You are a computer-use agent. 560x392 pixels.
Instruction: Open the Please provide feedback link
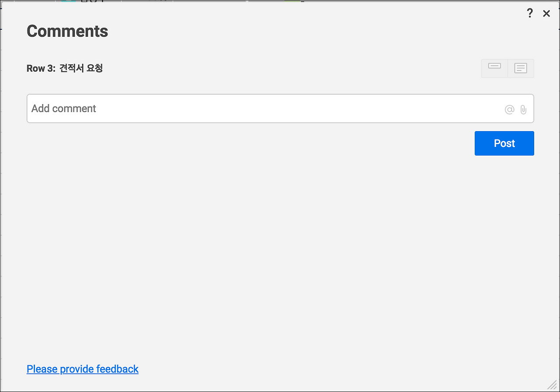tap(82, 369)
